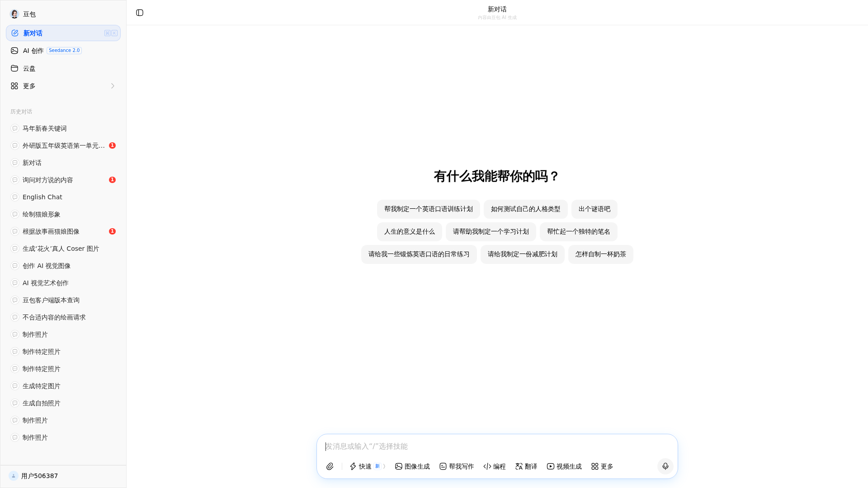
Task: Click the 怎样自制一杯奶茶 suggestion
Action: tap(600, 254)
